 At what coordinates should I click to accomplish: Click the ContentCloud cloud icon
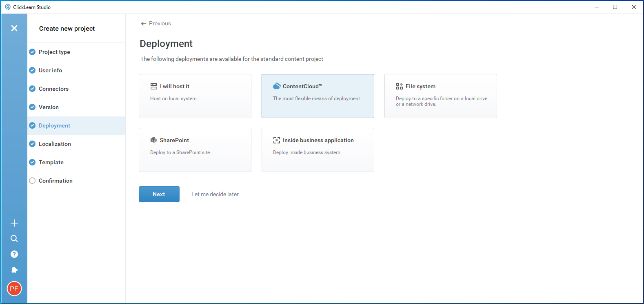(277, 86)
